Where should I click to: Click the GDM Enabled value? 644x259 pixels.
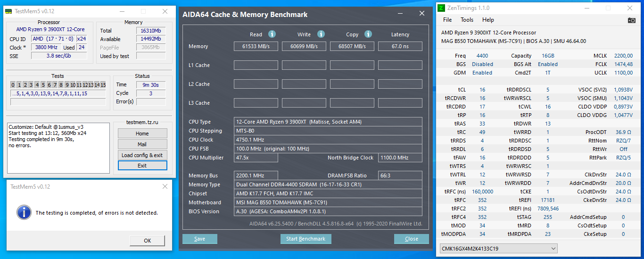[x=482, y=73]
